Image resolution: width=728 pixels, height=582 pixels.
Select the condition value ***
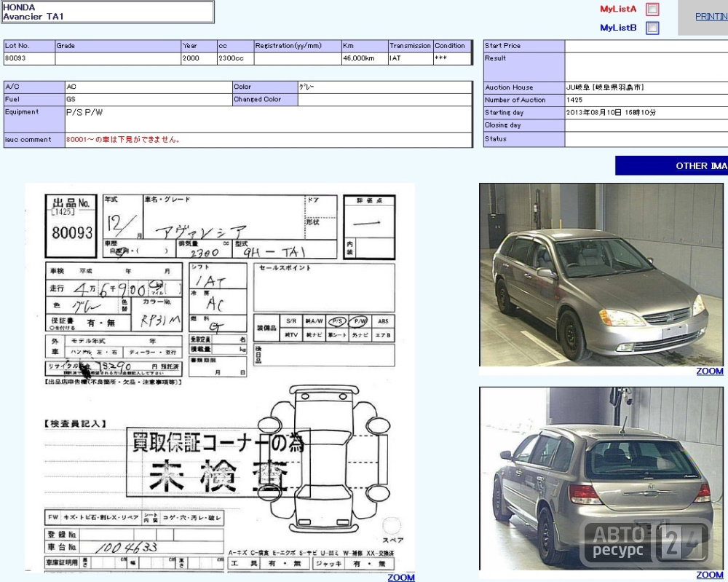coord(440,58)
